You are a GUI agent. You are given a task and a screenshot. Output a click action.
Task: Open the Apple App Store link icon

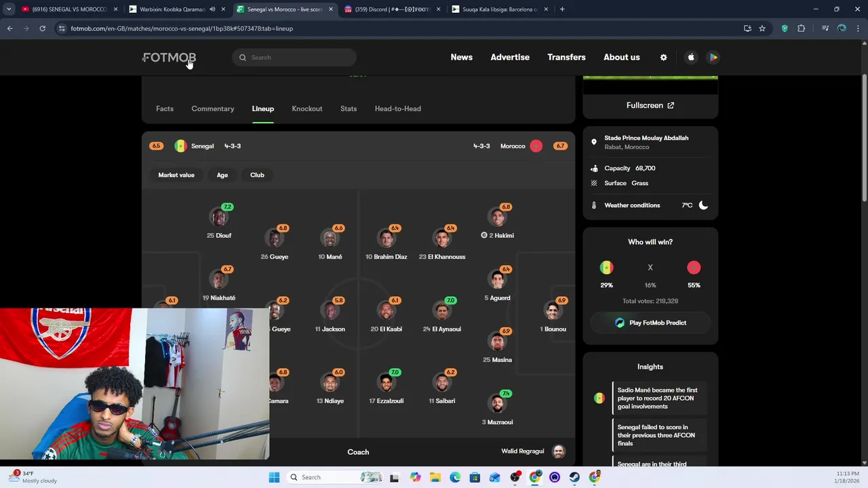(691, 58)
